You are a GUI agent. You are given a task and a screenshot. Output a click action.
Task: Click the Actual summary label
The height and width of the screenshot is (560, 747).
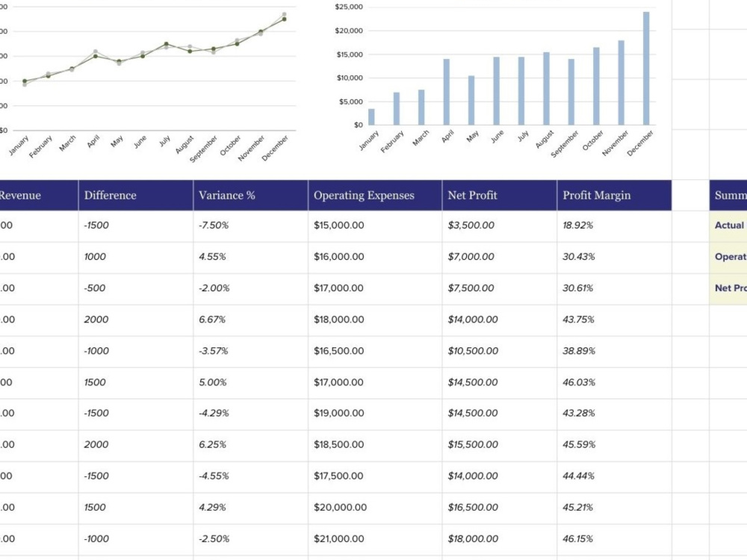[x=729, y=225]
